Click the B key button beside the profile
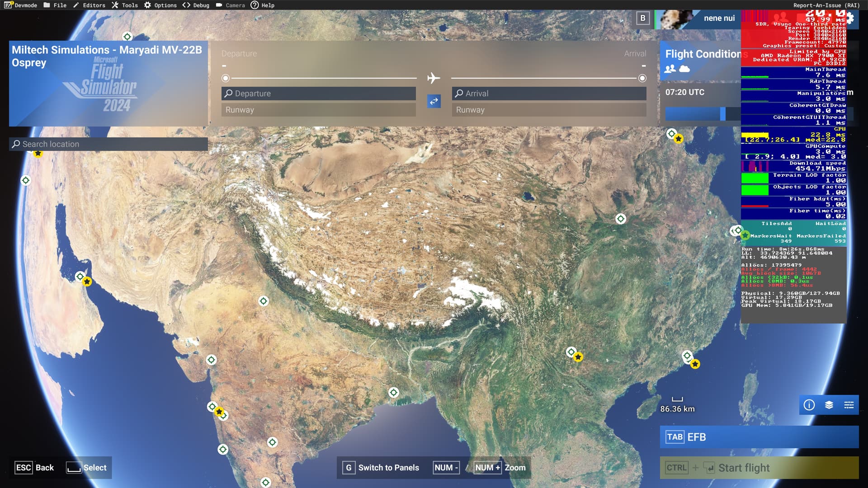868x488 pixels. pos(643,18)
